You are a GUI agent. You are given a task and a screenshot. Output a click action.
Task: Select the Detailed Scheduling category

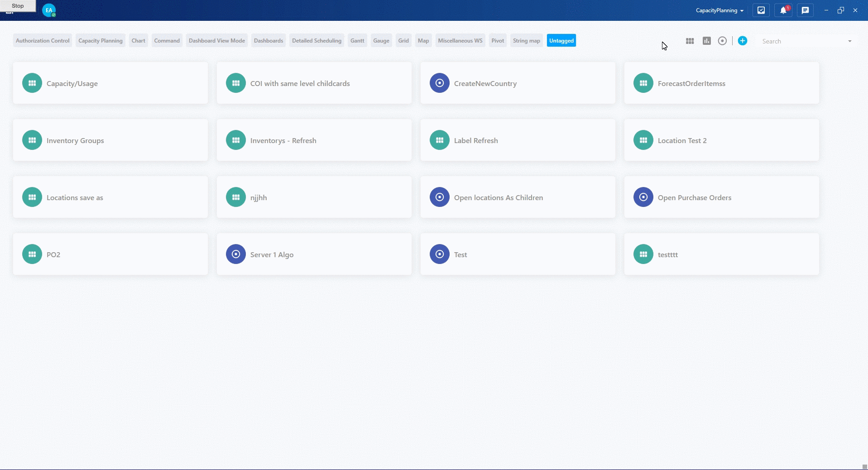click(x=317, y=40)
